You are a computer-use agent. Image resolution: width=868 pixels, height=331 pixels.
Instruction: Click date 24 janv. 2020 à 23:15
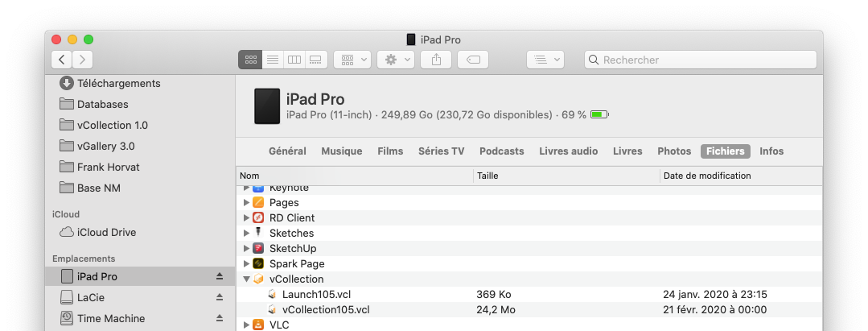point(715,295)
